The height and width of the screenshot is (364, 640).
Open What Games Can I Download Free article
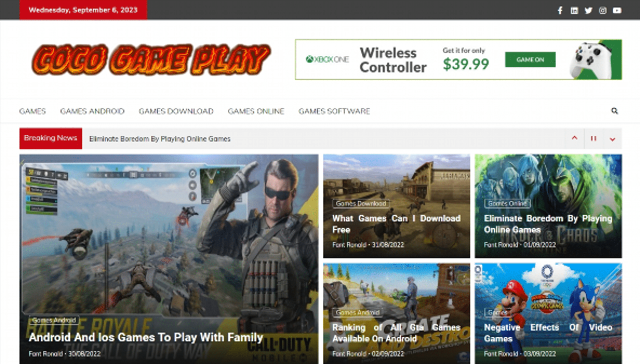point(396,224)
